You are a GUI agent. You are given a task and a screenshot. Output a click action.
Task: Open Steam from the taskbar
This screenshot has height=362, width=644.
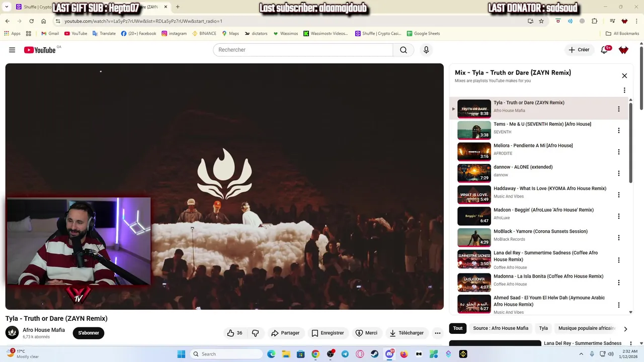click(375, 354)
